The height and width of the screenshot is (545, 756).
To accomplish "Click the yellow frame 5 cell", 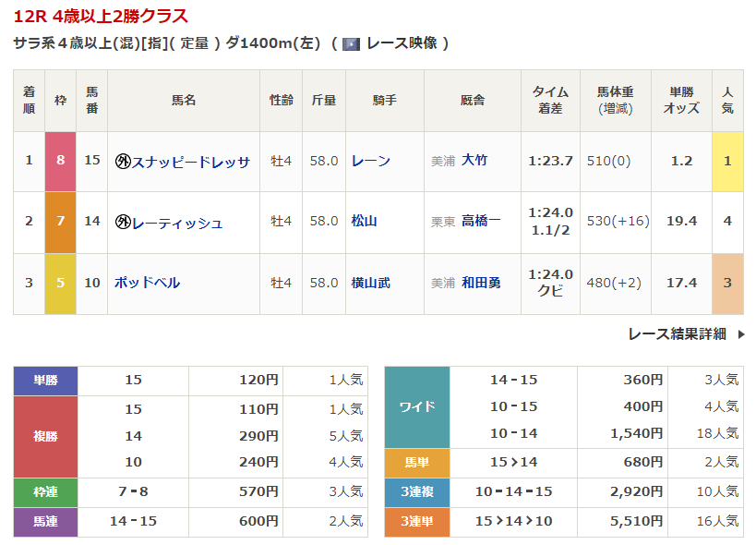I will [61, 283].
